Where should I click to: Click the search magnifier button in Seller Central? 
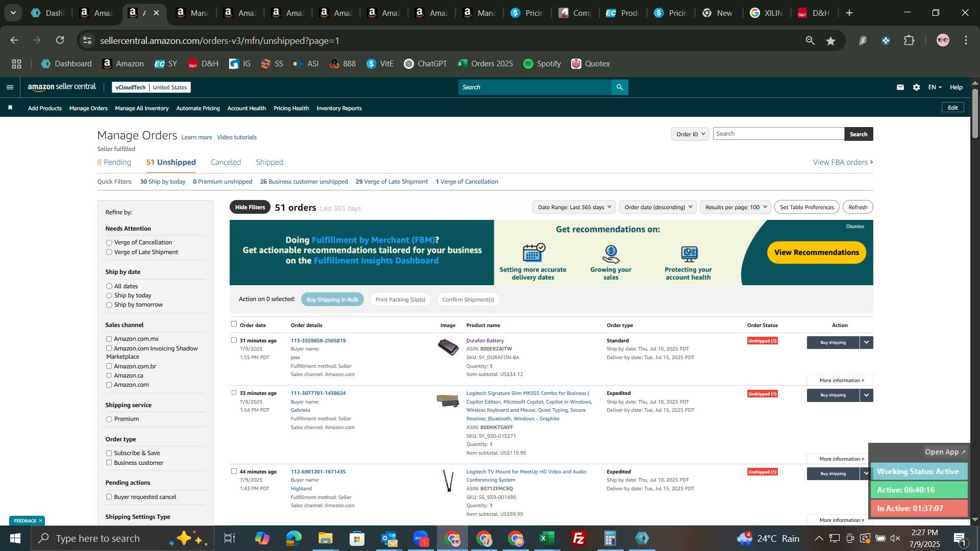point(620,87)
